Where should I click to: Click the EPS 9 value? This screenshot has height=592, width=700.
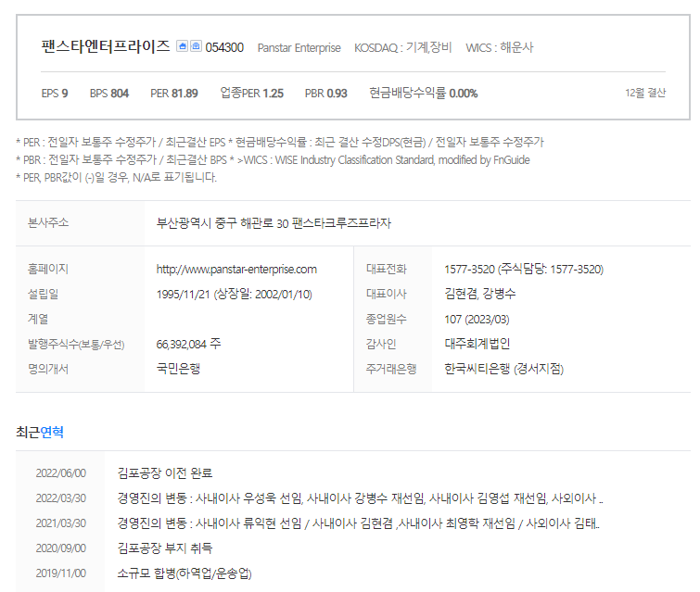[55, 94]
